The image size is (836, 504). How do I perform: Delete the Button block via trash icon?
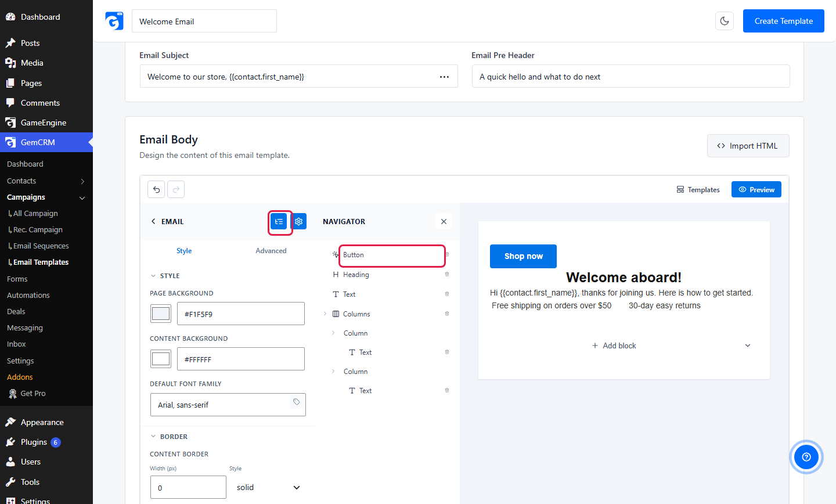[x=447, y=254]
